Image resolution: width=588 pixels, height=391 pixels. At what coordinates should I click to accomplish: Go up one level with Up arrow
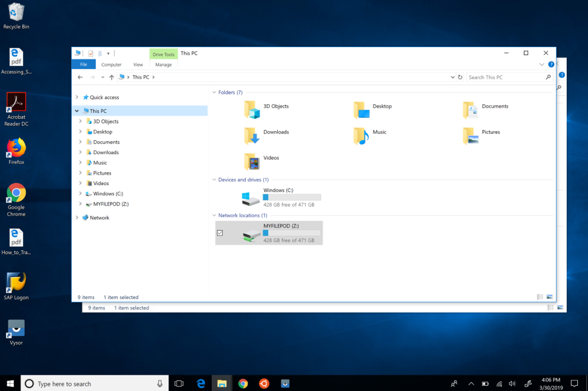(111, 77)
